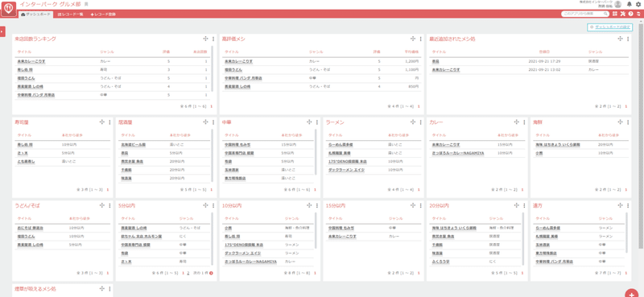644x297 pixels.
Task: Click the インターパーク グルメ部 app title
Action: [x=50, y=4]
